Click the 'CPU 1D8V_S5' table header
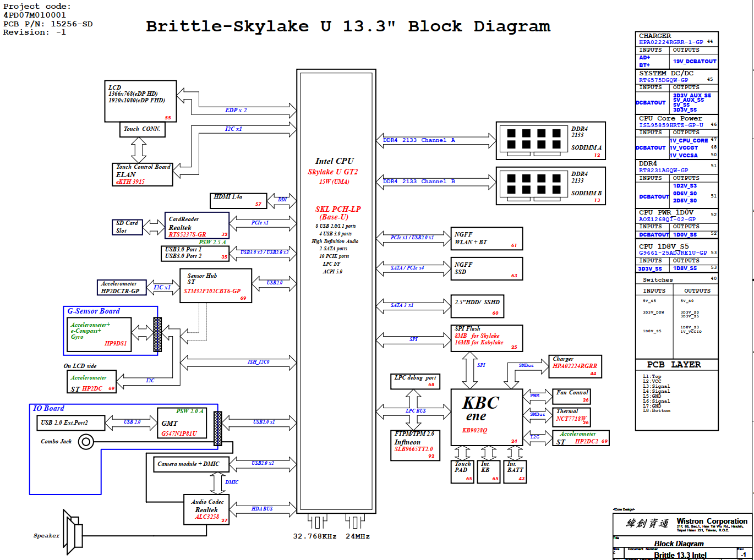The width and height of the screenshot is (754, 560). click(664, 246)
